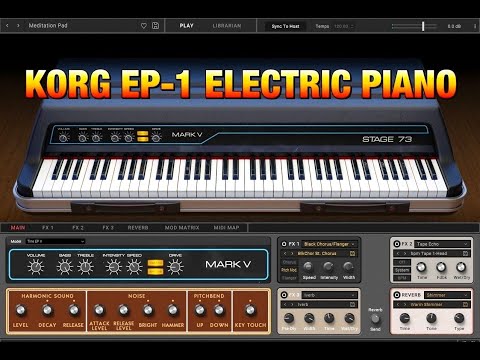The width and height of the screenshot is (480, 360).
Task: Open the REVERB tab
Action: coord(138,228)
